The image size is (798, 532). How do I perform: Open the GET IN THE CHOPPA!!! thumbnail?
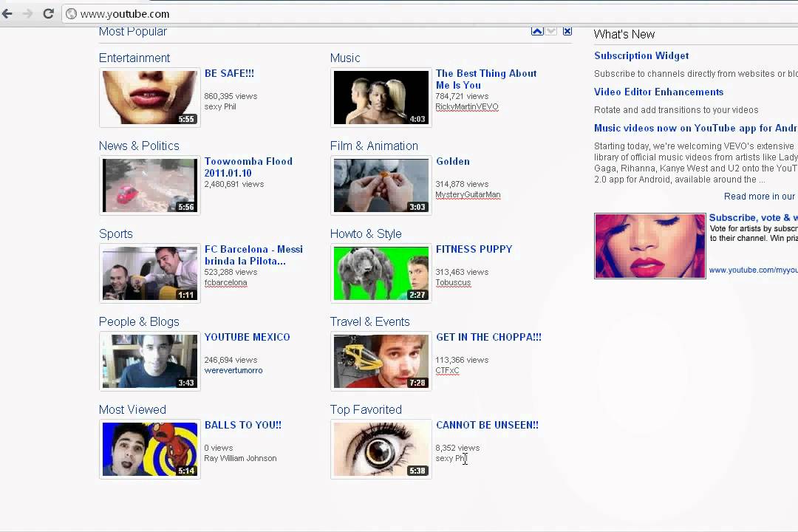click(x=381, y=361)
